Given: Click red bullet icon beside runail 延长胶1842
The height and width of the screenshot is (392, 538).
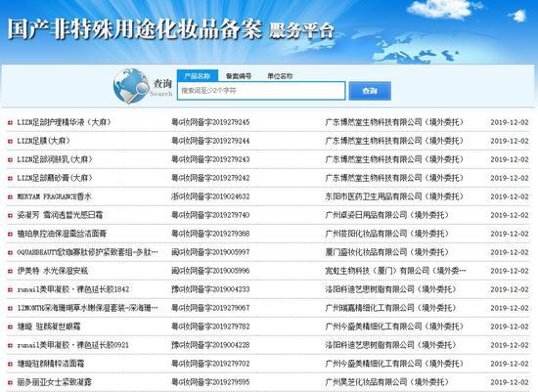Looking at the screenshot, I should 11,289.
